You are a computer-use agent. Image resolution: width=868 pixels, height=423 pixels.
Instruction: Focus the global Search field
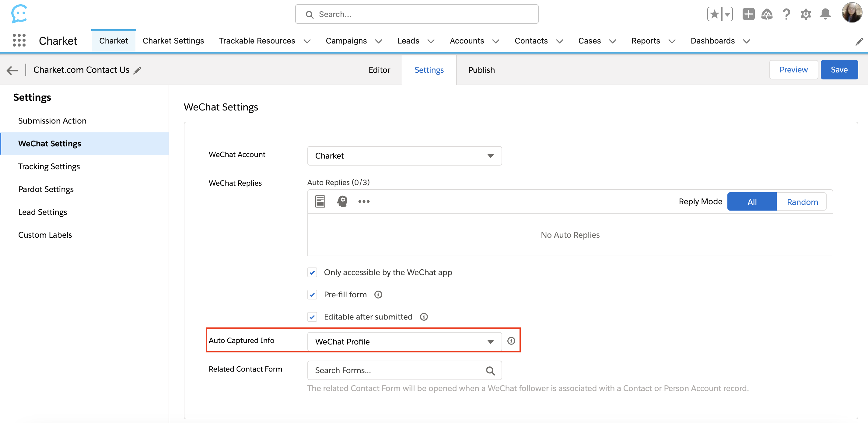416,14
